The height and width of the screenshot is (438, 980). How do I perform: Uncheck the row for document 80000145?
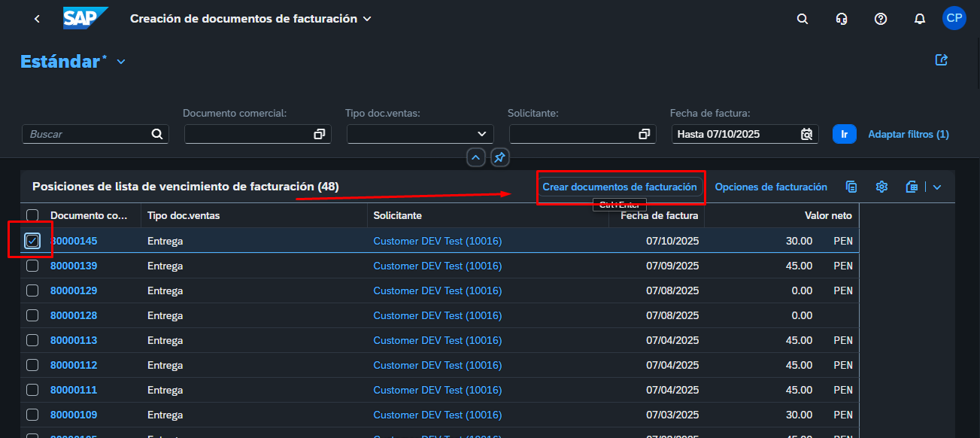[x=32, y=241]
